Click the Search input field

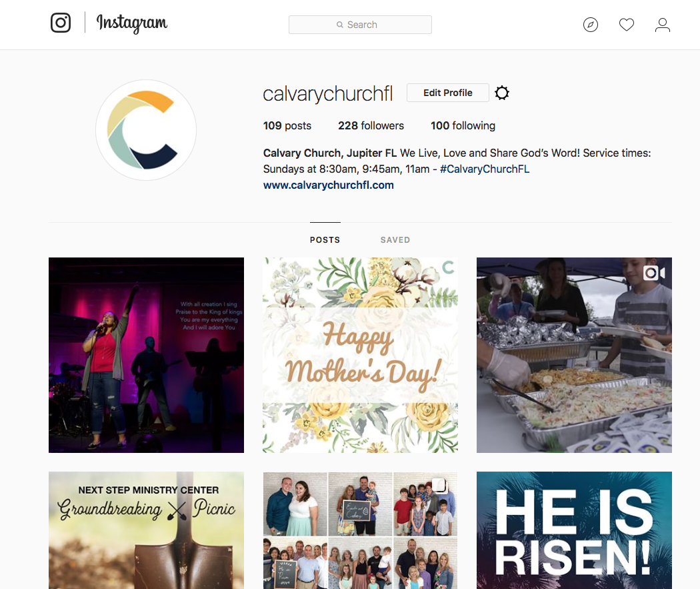coord(360,25)
